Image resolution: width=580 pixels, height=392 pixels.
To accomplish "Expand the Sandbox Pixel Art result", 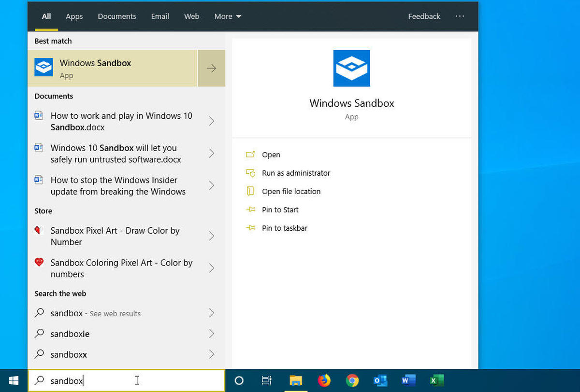I will [211, 236].
